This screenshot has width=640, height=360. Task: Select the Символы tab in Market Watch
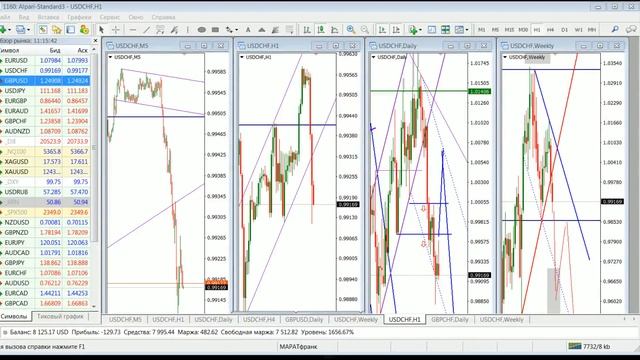tap(14, 316)
